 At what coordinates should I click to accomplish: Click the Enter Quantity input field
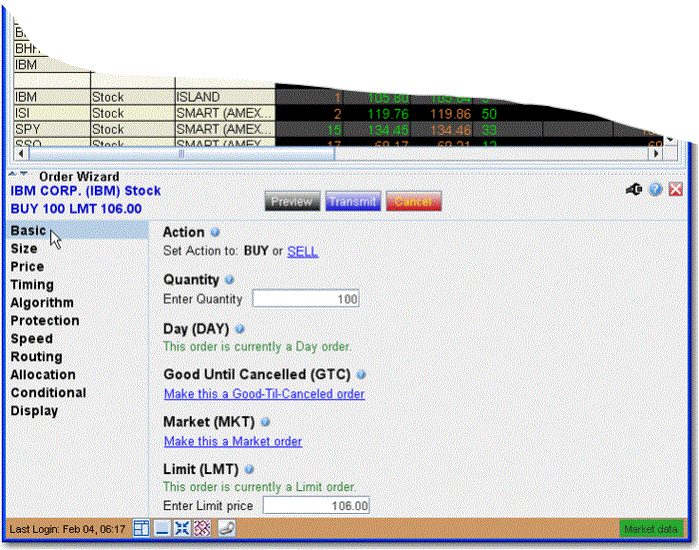[305, 299]
